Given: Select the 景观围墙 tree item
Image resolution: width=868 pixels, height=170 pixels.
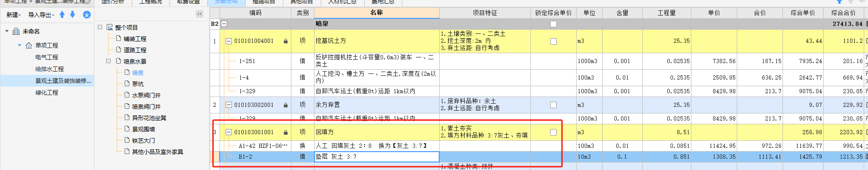Looking at the screenshot, I should click(x=144, y=129).
